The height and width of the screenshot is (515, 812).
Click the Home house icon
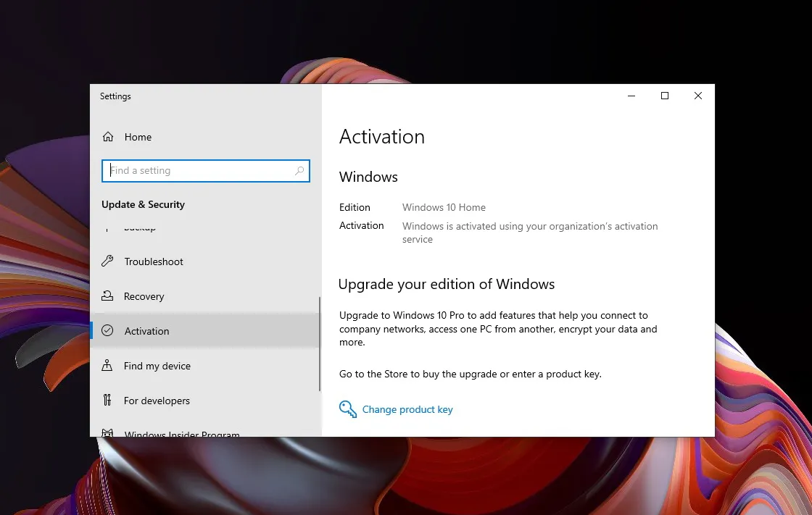click(108, 137)
